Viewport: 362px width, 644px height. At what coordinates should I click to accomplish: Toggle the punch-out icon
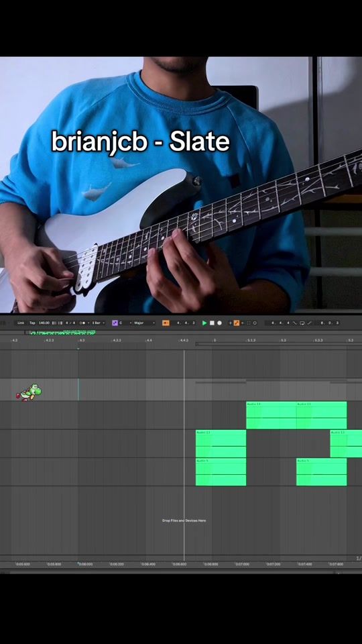tap(310, 323)
